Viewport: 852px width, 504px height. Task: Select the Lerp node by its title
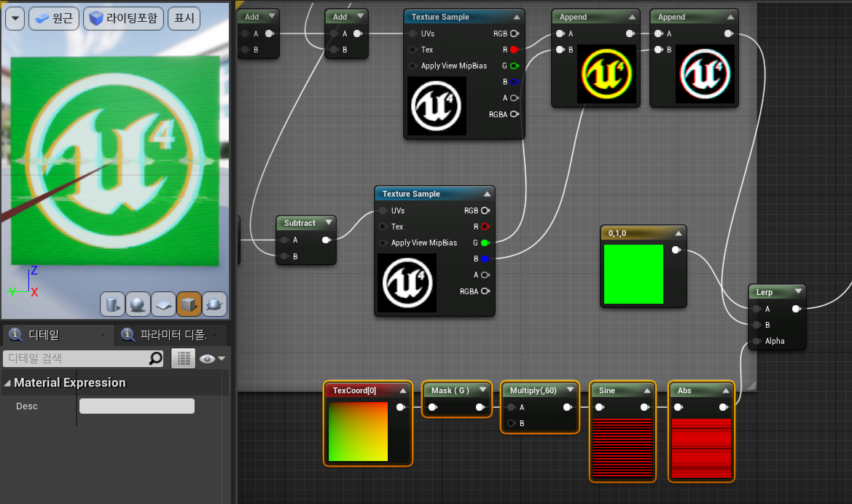coord(764,292)
